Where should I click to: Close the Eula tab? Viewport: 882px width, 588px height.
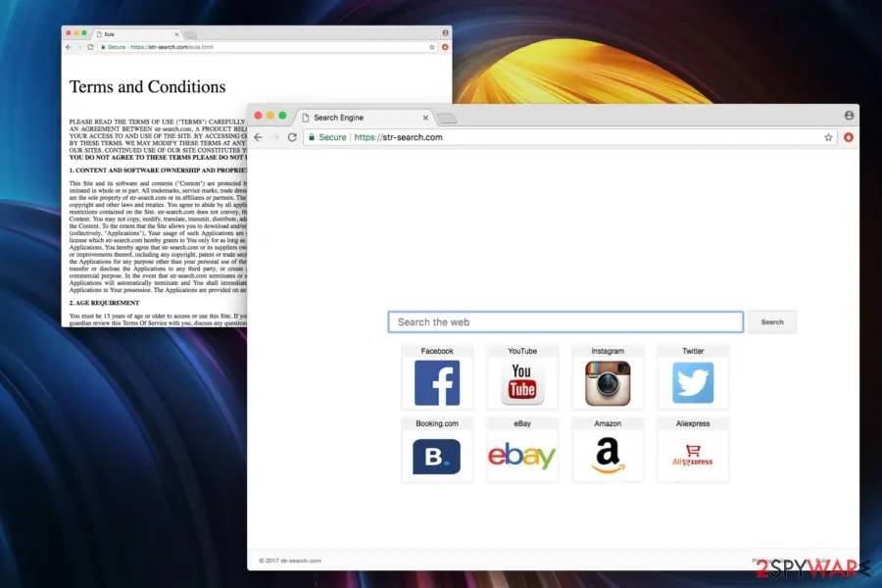[x=176, y=34]
